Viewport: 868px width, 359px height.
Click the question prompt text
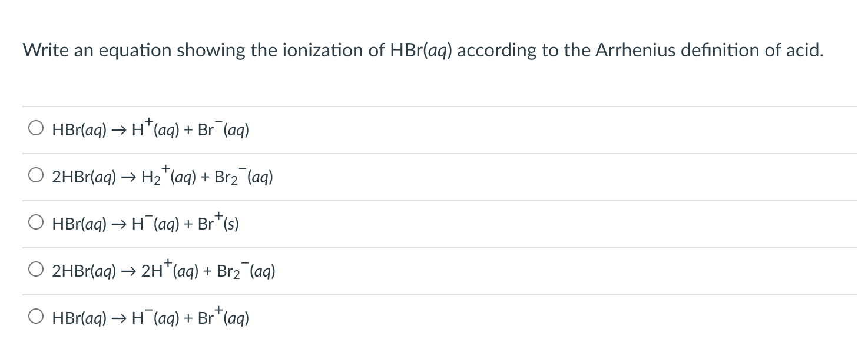click(422, 51)
